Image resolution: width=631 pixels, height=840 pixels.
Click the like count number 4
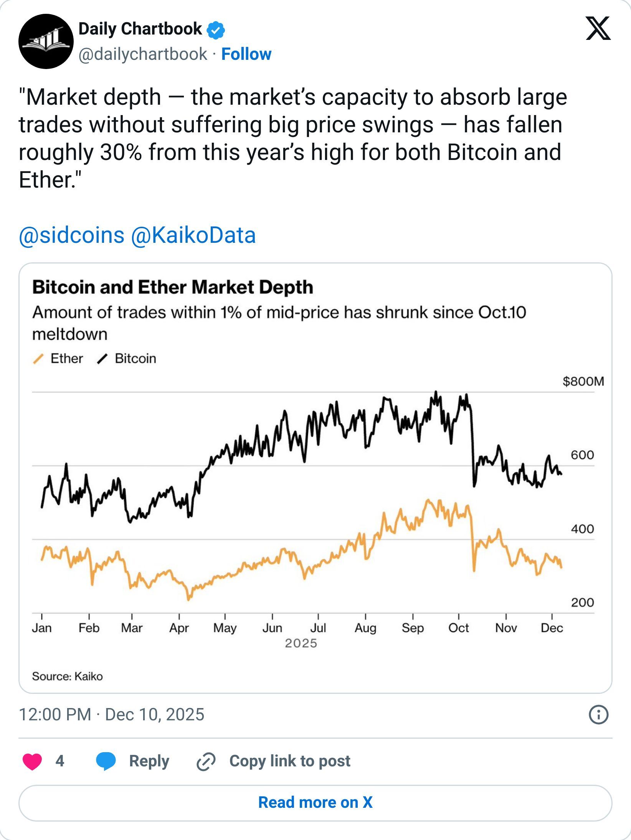(x=59, y=761)
